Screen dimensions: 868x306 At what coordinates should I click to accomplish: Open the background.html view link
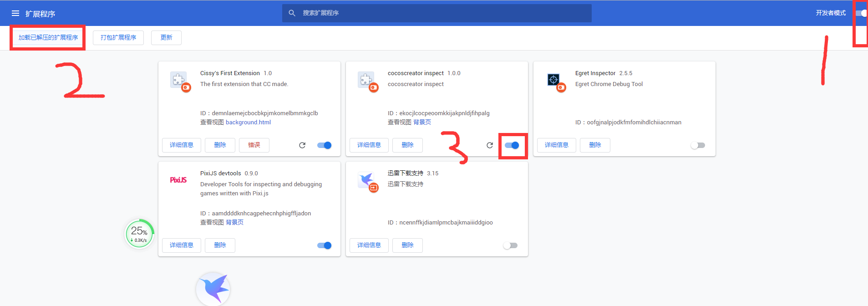[x=248, y=122]
